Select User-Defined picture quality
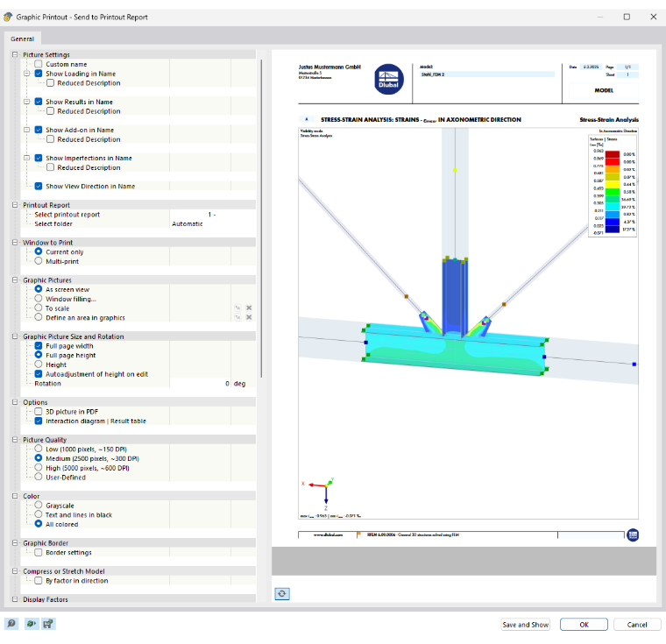 tap(39, 477)
